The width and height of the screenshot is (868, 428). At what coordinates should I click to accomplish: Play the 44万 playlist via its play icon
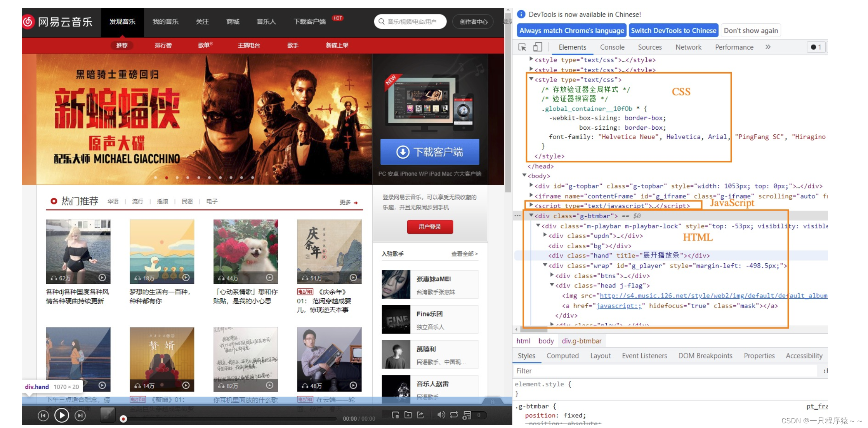point(270,277)
